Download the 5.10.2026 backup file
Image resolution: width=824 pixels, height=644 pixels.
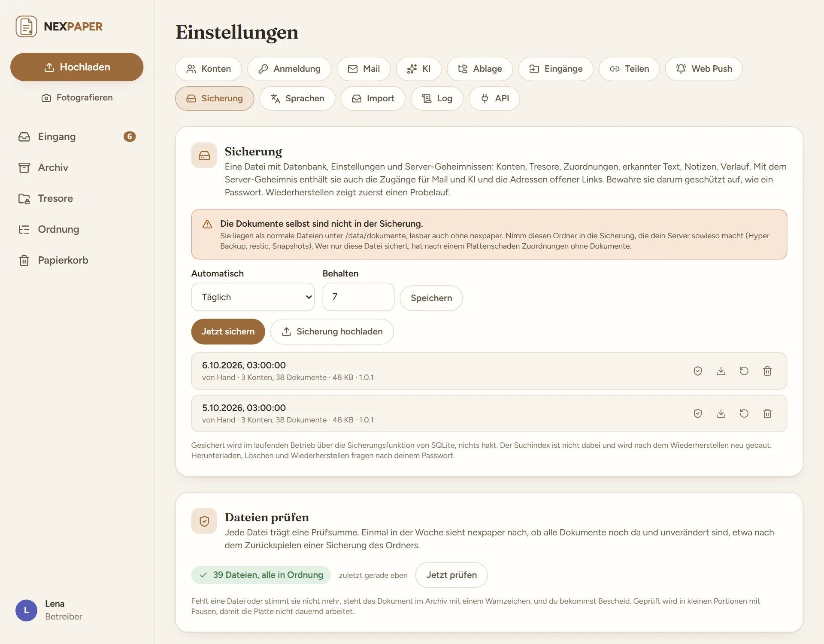(x=721, y=413)
